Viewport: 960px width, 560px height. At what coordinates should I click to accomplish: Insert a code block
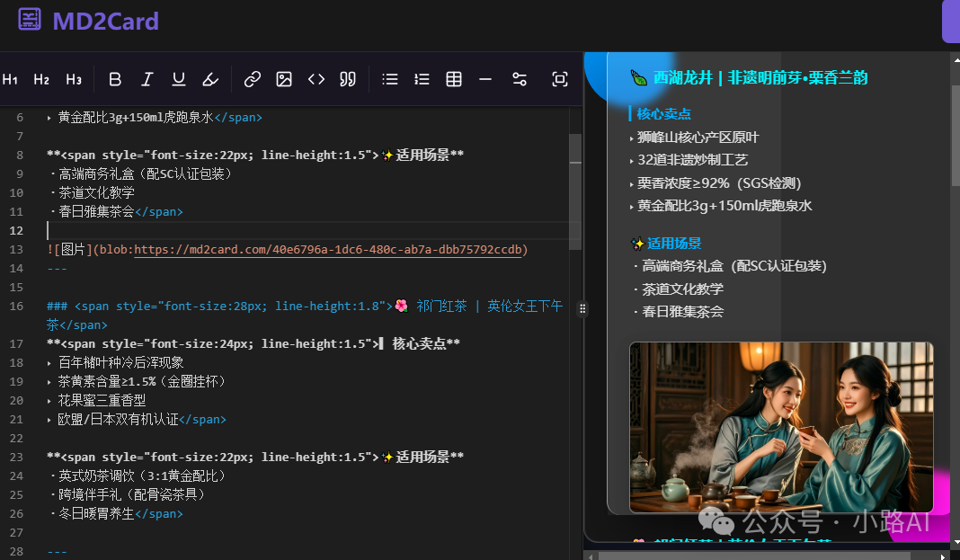point(316,79)
